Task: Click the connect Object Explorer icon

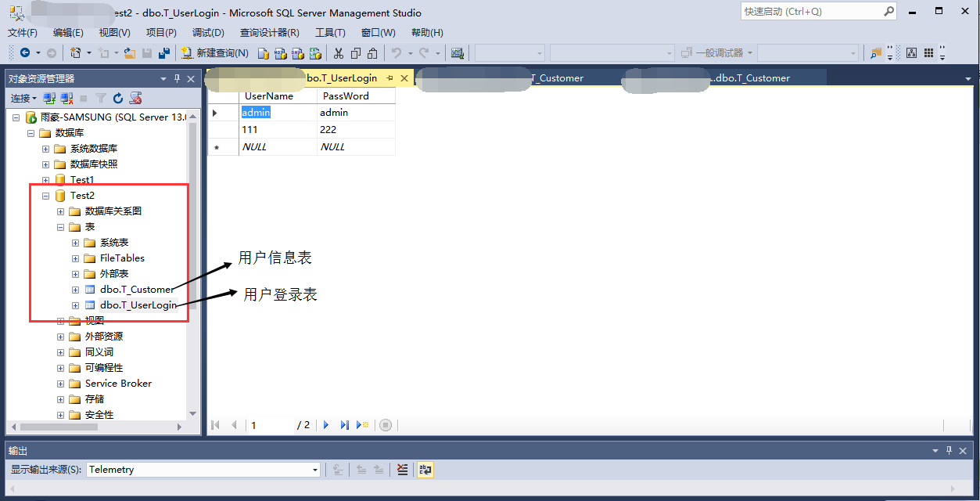Action: (x=49, y=98)
